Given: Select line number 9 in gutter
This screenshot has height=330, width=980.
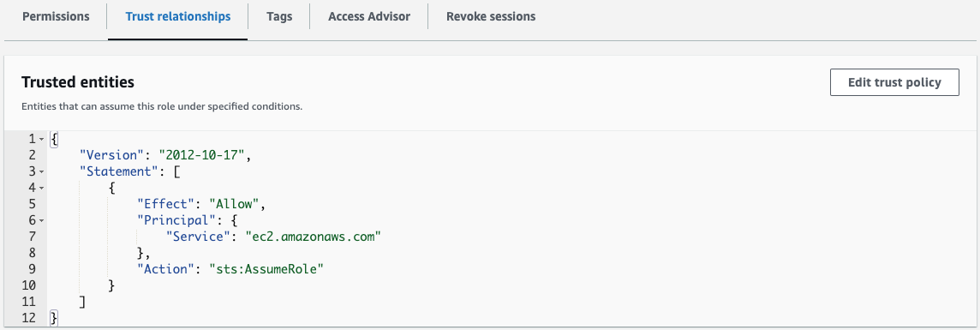Looking at the screenshot, I should point(31,269).
